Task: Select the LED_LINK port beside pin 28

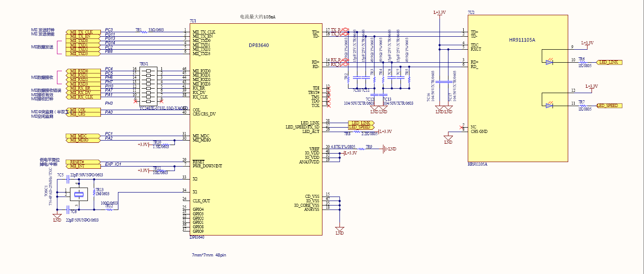Action: point(361,123)
